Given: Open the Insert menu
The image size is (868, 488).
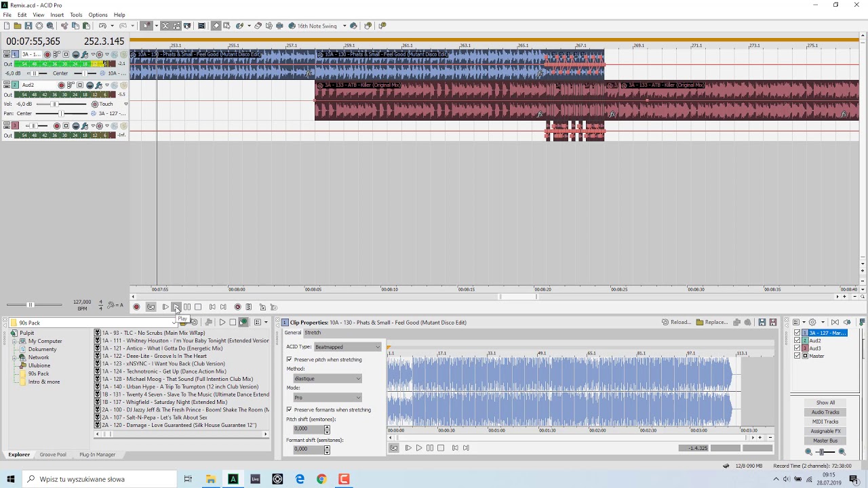Looking at the screenshot, I should (57, 14).
